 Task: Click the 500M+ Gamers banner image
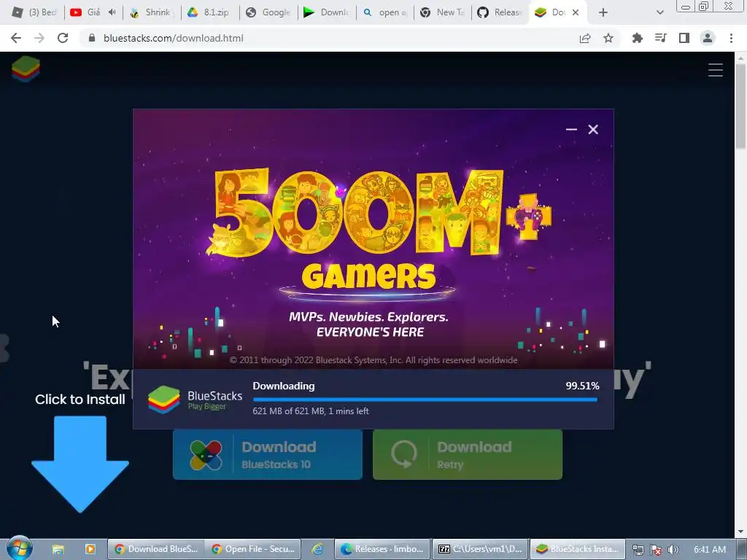[x=373, y=239]
